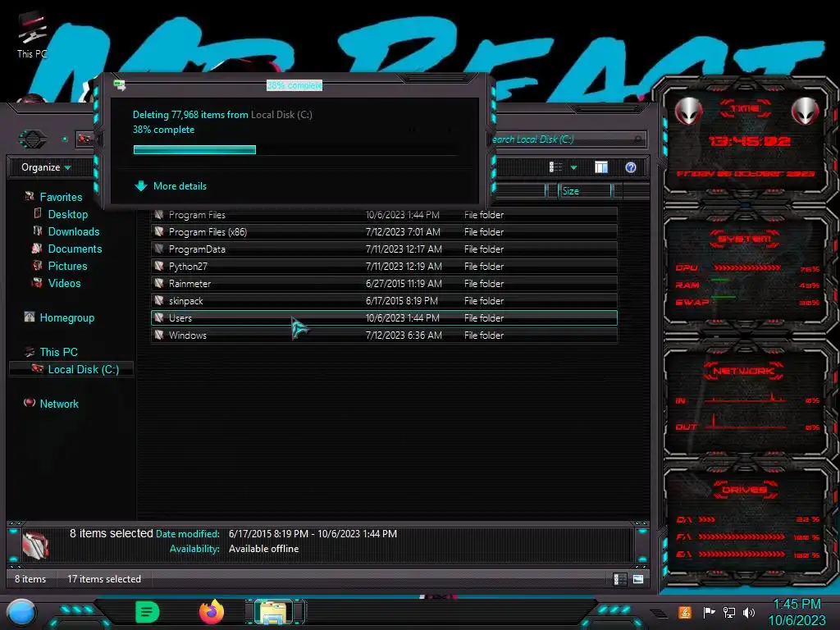Viewport: 840px width, 630px height.
Task: Open the network tray icon
Action: [x=729, y=612]
